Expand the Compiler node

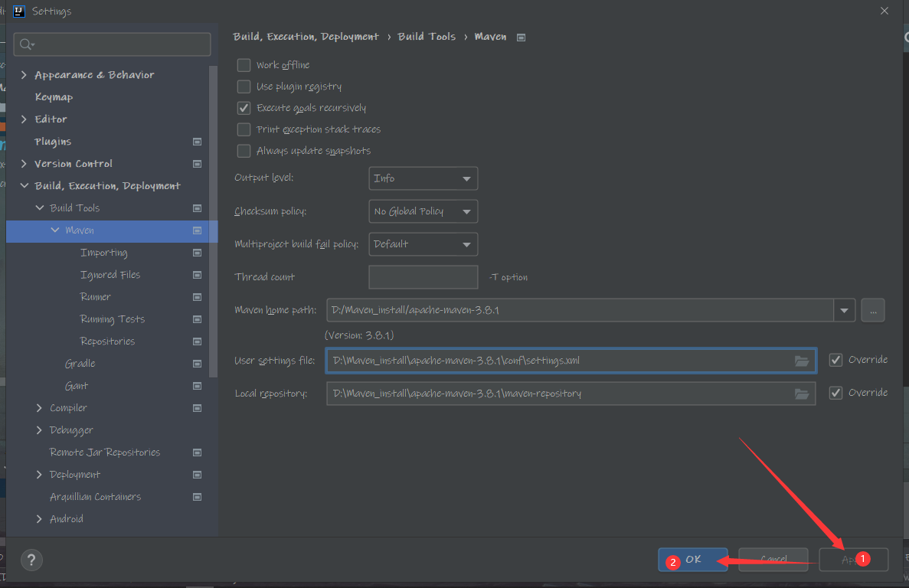(x=39, y=408)
